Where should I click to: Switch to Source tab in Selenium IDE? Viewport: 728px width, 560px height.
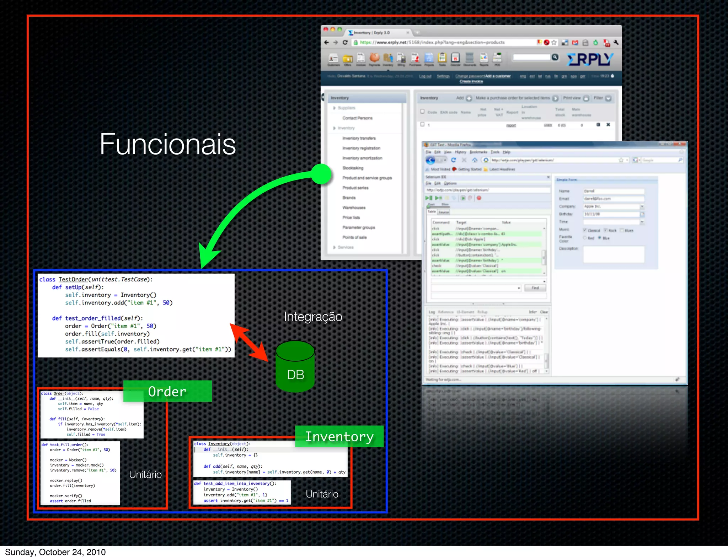click(444, 212)
